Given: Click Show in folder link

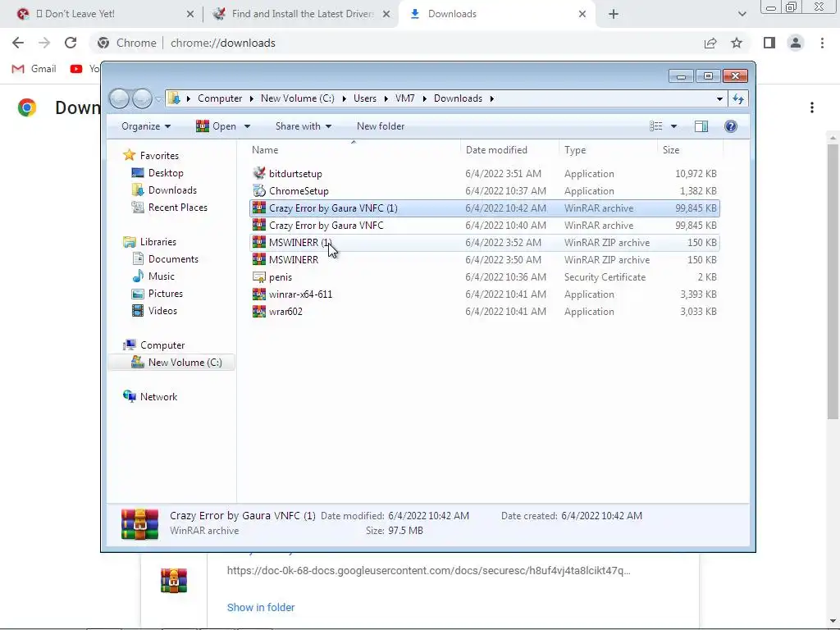Looking at the screenshot, I should pos(261,608).
